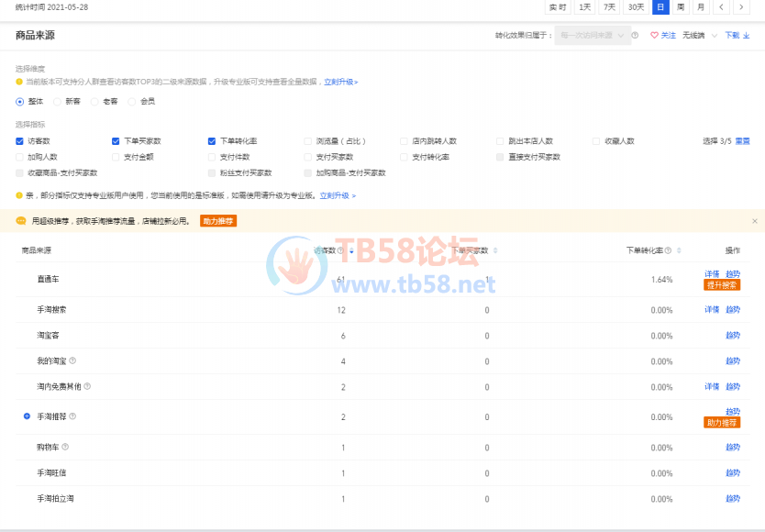Switch to the 7天 time range tab
The image size is (765, 532).
609,7
